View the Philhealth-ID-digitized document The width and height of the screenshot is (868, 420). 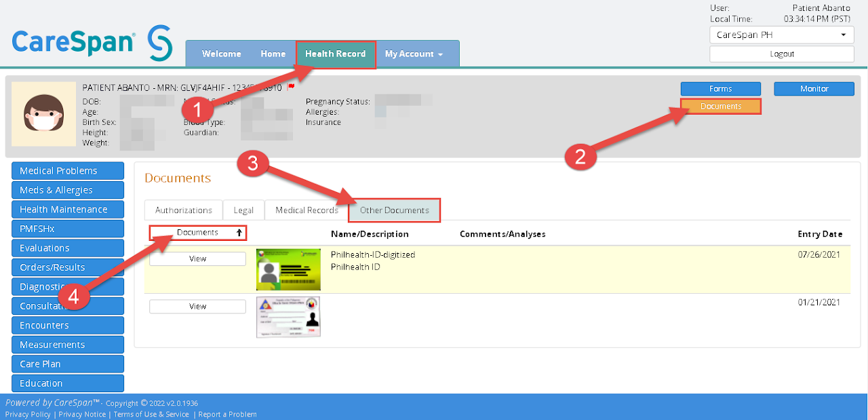pyautogui.click(x=197, y=259)
